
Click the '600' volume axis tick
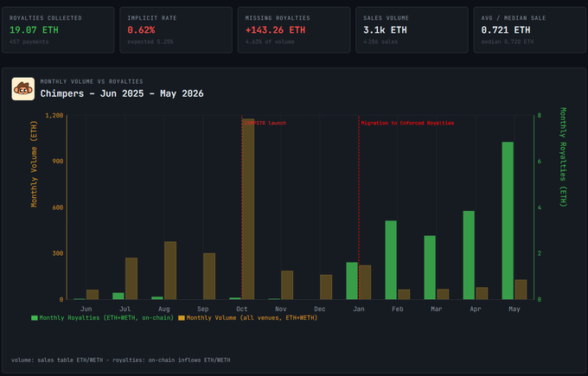[58, 207]
